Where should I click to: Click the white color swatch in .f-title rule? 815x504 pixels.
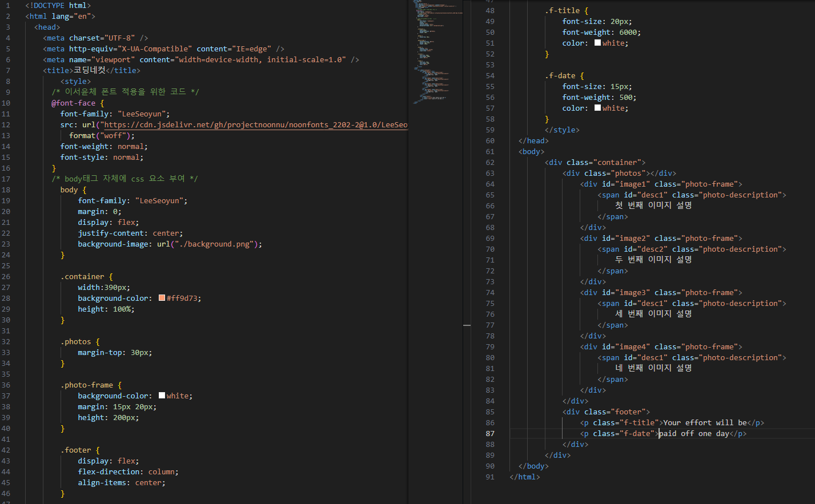click(597, 43)
